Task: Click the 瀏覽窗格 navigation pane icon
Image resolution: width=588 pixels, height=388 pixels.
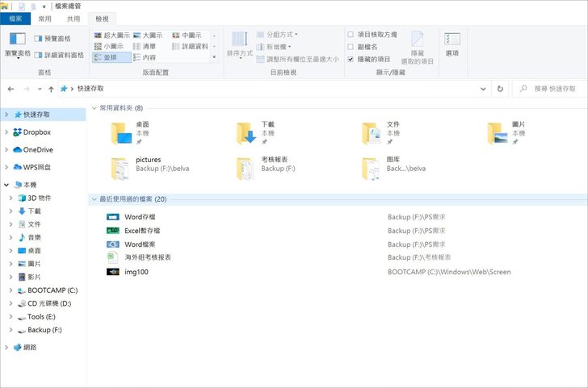Action: coord(17,39)
